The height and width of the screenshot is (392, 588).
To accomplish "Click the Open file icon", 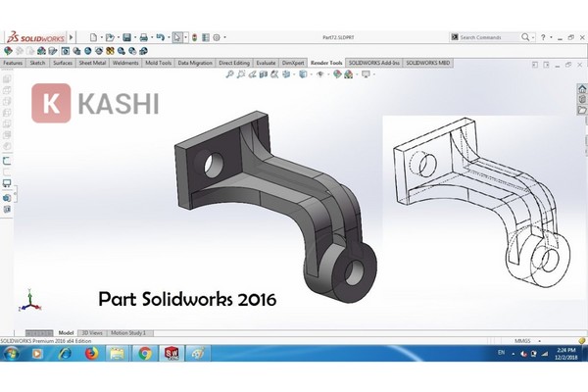I will point(110,37).
